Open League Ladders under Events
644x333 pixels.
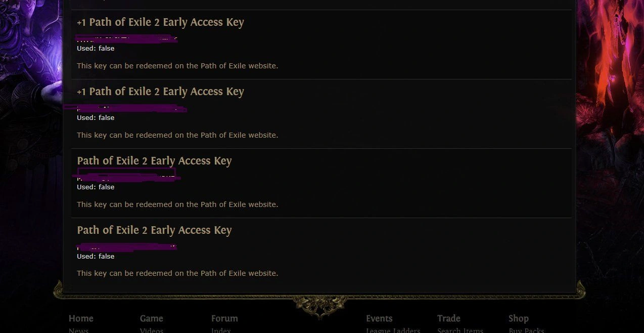(x=393, y=330)
